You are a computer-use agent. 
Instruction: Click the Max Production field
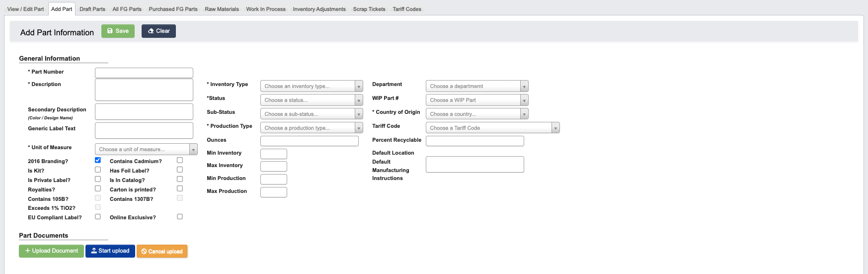tap(274, 192)
